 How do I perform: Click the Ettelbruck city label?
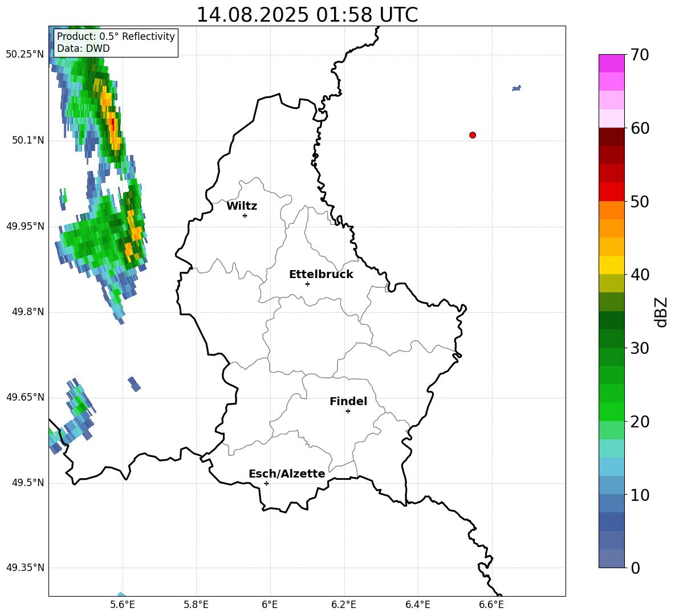[321, 275]
